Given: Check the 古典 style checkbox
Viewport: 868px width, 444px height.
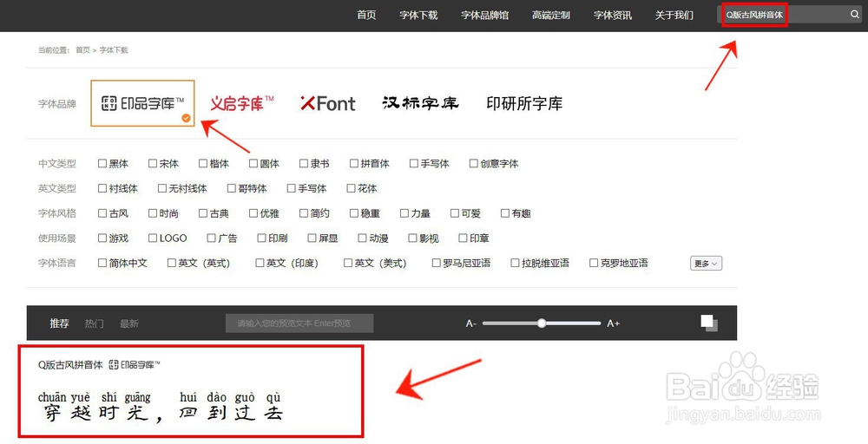Looking at the screenshot, I should pos(203,212).
